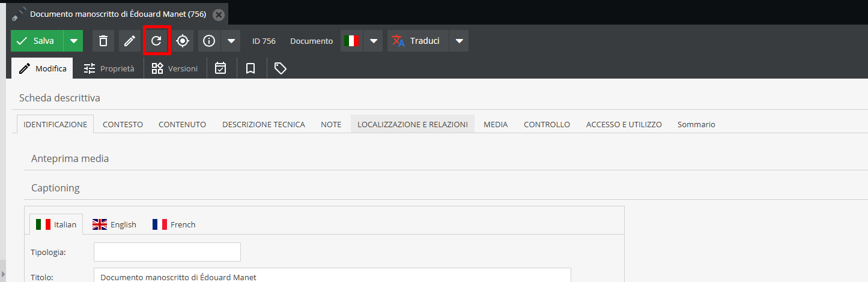Click the Documento type label
The image size is (868, 282).
point(311,41)
